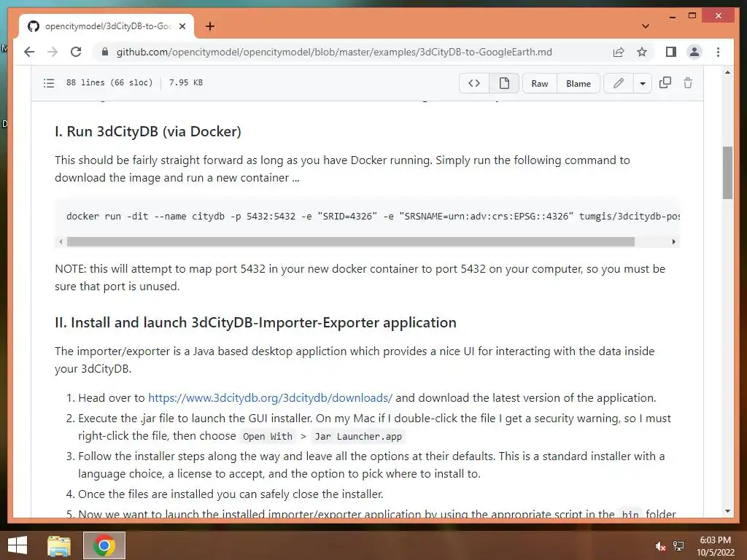This screenshot has height=560, width=747.
Task: Open File Explorer from taskbar
Action: [x=59, y=545]
